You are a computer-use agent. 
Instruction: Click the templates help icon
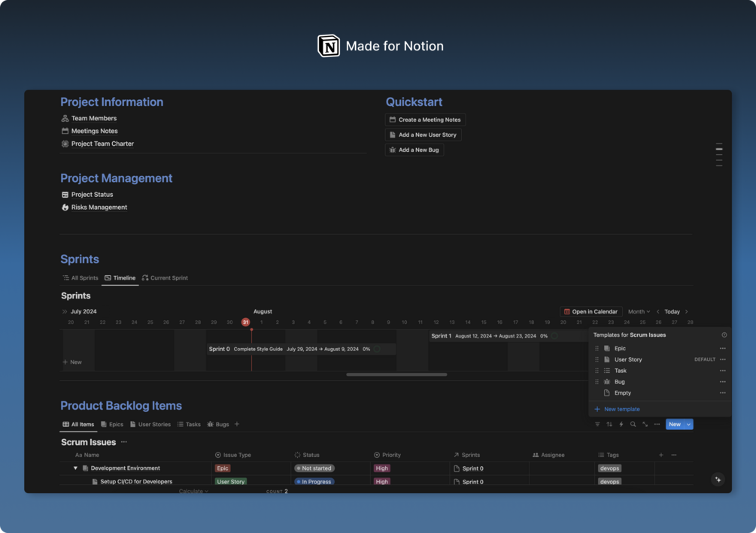pos(724,335)
